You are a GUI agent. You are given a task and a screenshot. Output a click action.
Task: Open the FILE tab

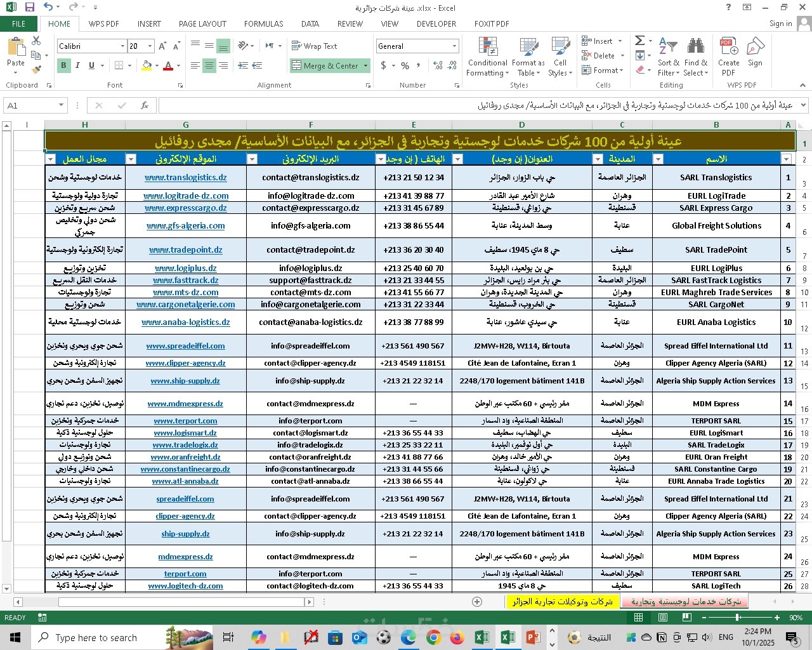[x=19, y=24]
